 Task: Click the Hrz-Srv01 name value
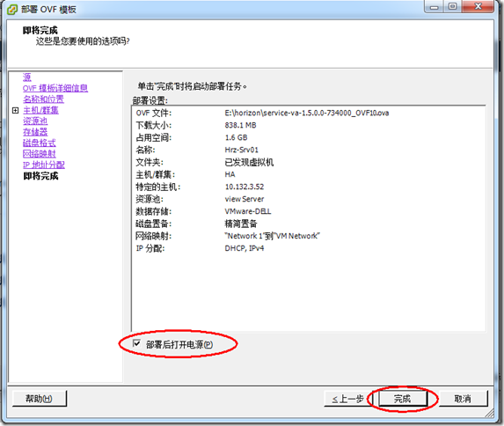click(241, 150)
